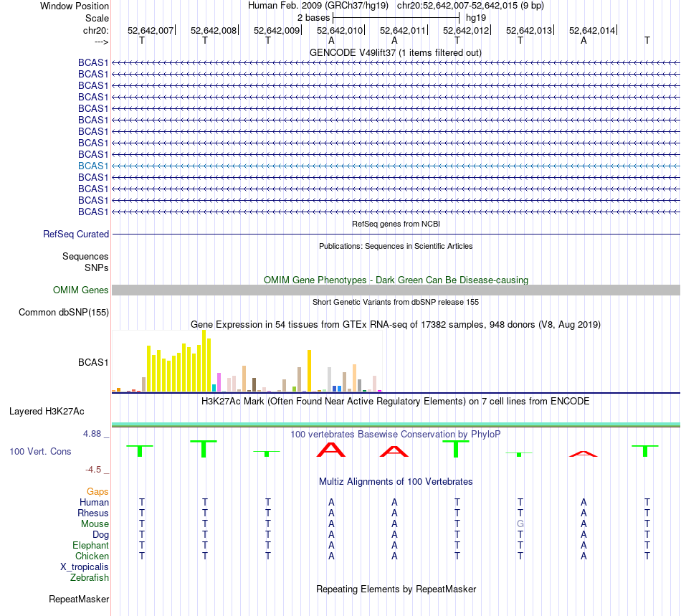681x616 pixels.
Task: Select the Dog alignment row label
Action: pos(100,535)
